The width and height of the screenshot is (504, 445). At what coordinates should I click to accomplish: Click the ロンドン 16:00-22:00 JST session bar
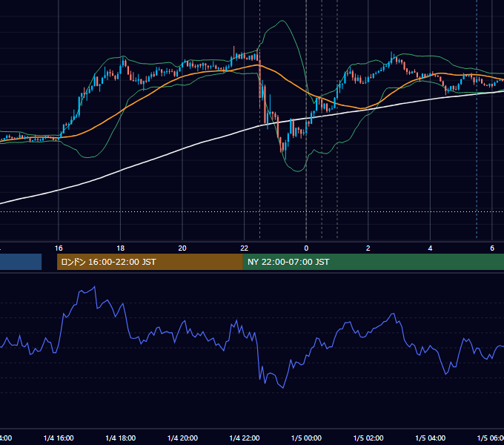click(x=150, y=262)
